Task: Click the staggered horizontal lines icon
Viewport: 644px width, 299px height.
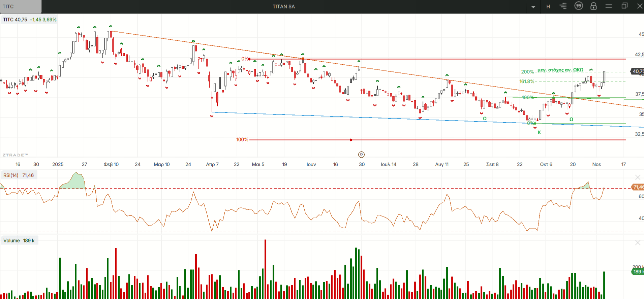Action: coord(563,6)
